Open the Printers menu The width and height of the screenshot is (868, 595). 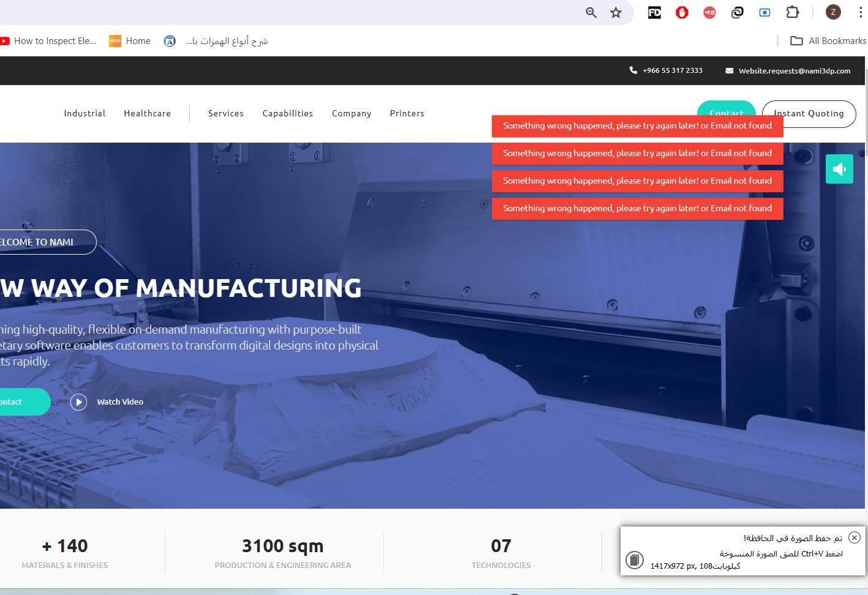[407, 113]
